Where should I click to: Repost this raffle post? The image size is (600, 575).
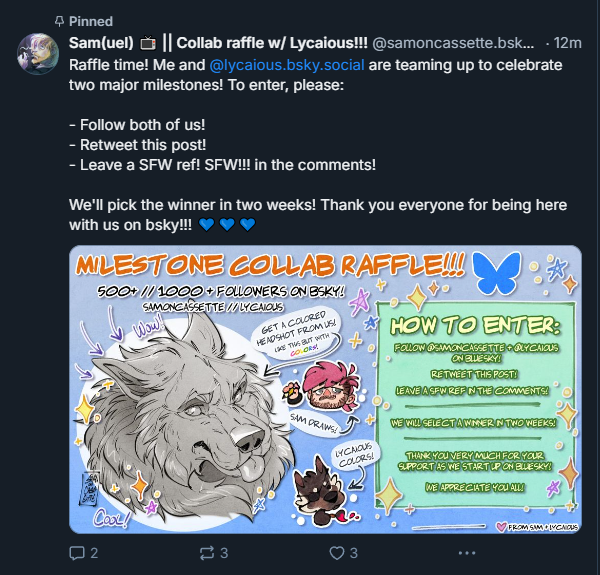pyautogui.click(x=207, y=553)
